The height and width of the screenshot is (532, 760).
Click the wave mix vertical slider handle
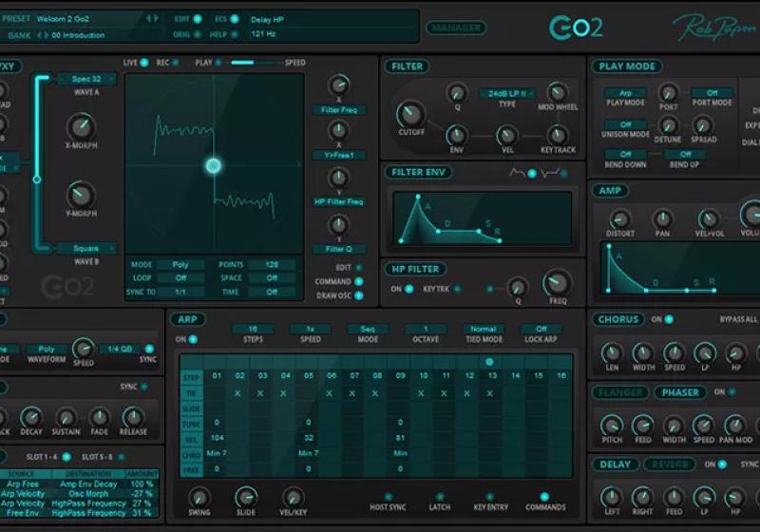pyautogui.click(x=37, y=180)
